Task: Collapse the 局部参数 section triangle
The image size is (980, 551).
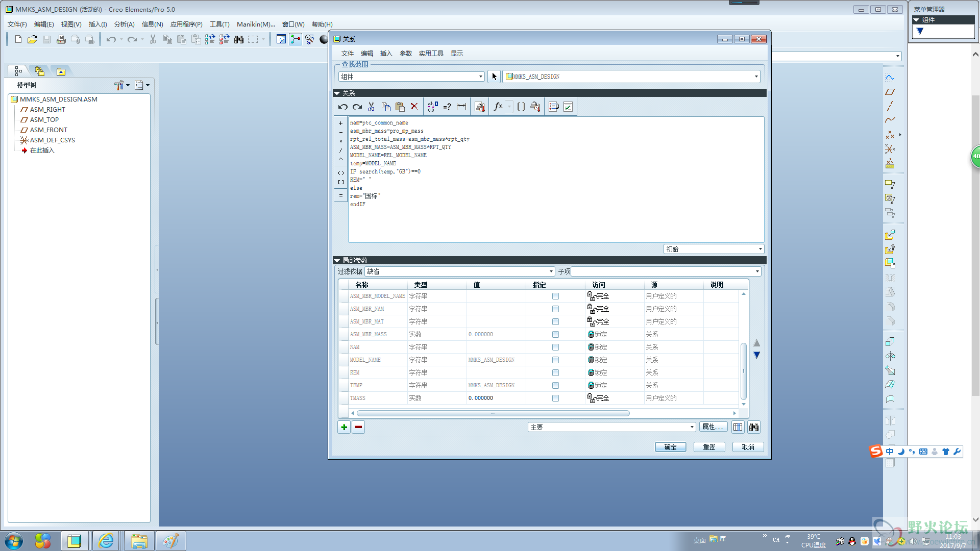Action: pyautogui.click(x=337, y=261)
